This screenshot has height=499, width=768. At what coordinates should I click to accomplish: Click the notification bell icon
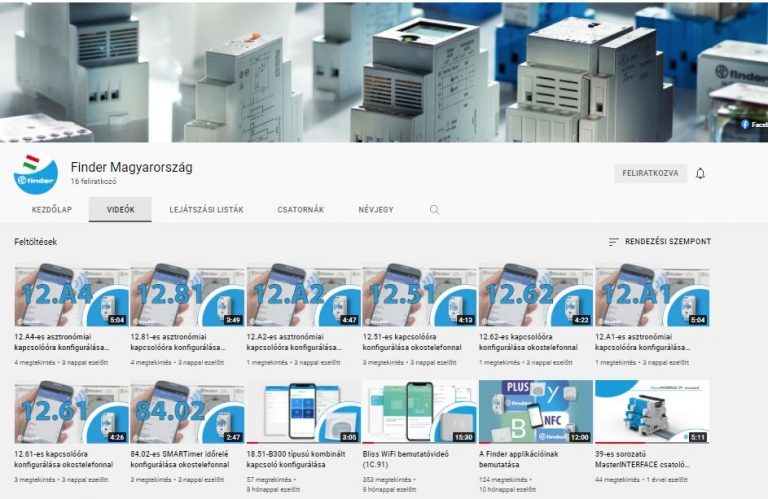point(700,173)
